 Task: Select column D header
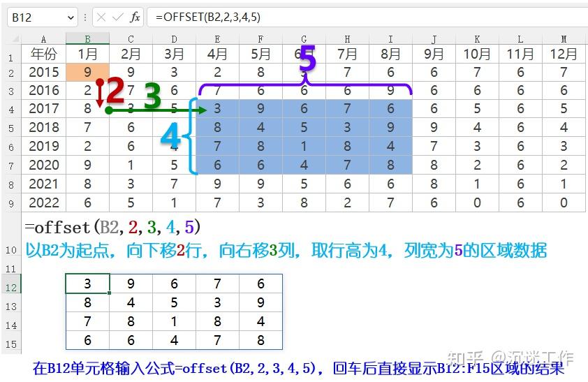click(x=174, y=39)
